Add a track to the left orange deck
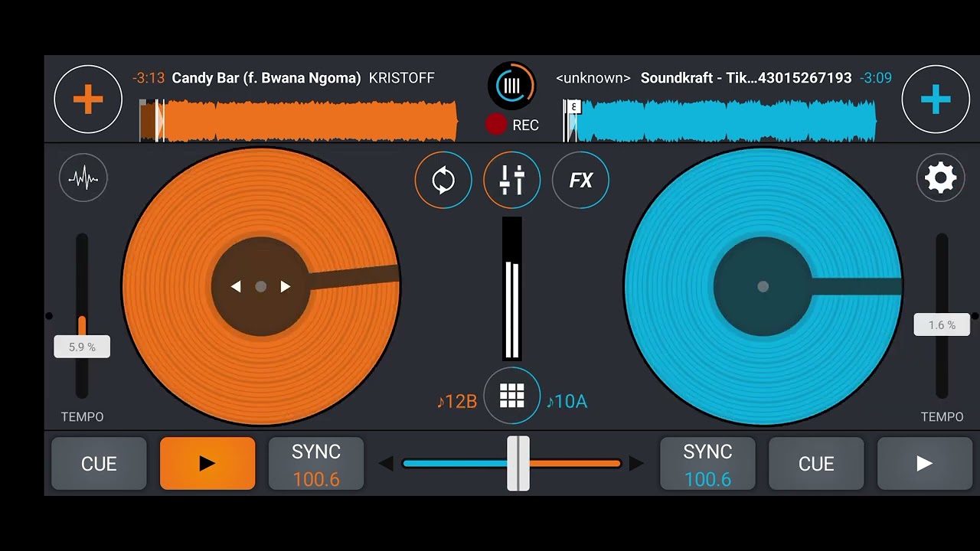This screenshot has width=980, height=551. [88, 99]
